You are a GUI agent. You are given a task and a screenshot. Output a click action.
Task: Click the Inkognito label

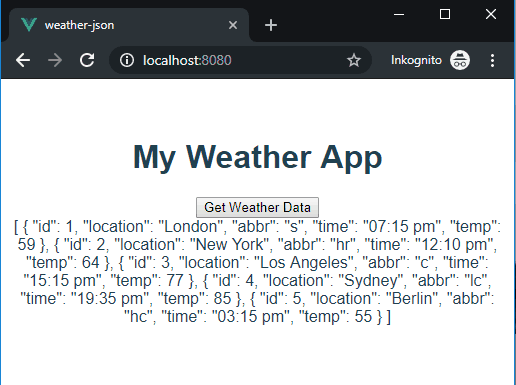click(416, 60)
